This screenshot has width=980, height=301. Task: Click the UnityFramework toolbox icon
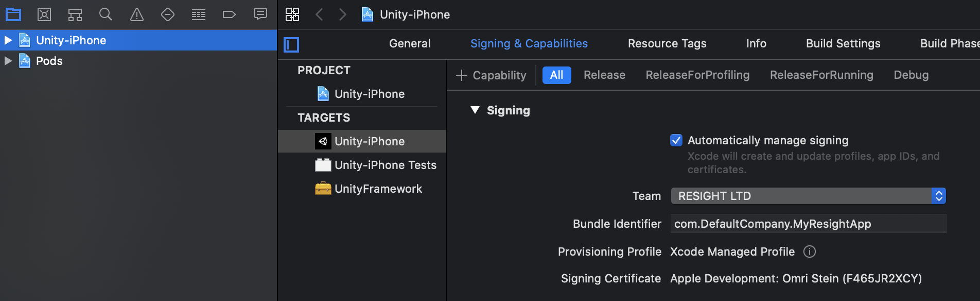(x=323, y=189)
